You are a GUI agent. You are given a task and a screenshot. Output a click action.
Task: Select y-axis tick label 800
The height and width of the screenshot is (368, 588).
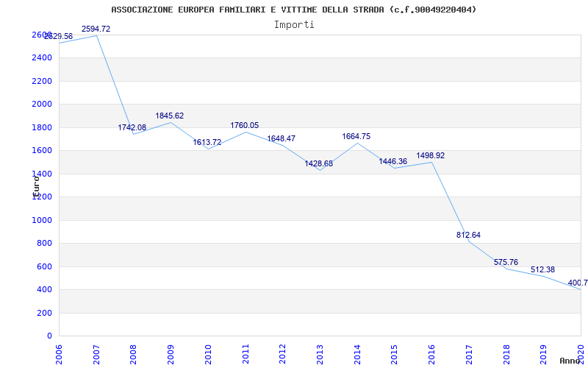click(45, 244)
